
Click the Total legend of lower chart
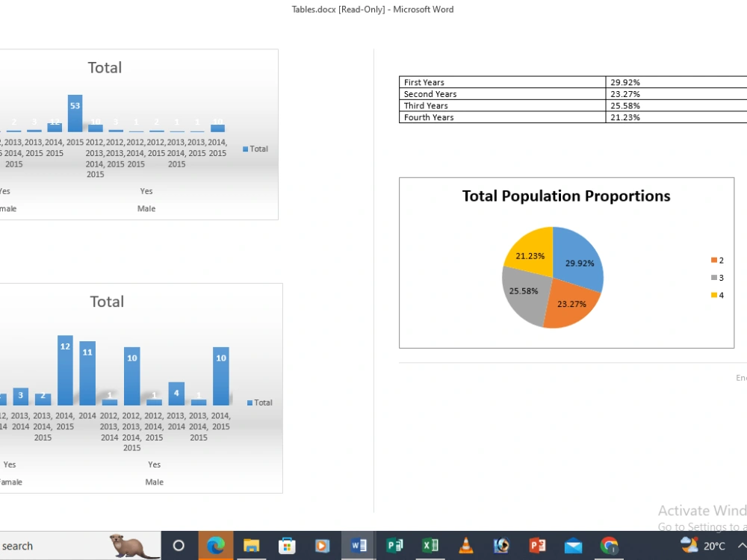[260, 402]
